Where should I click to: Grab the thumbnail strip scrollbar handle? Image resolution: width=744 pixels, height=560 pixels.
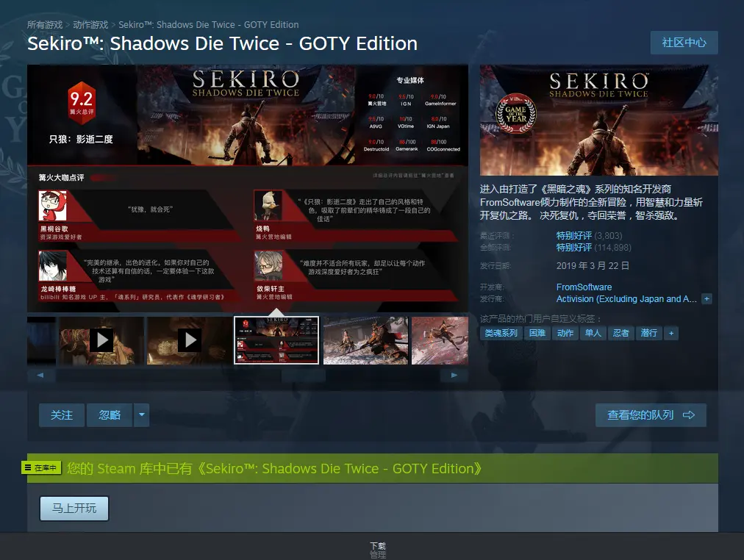304,375
